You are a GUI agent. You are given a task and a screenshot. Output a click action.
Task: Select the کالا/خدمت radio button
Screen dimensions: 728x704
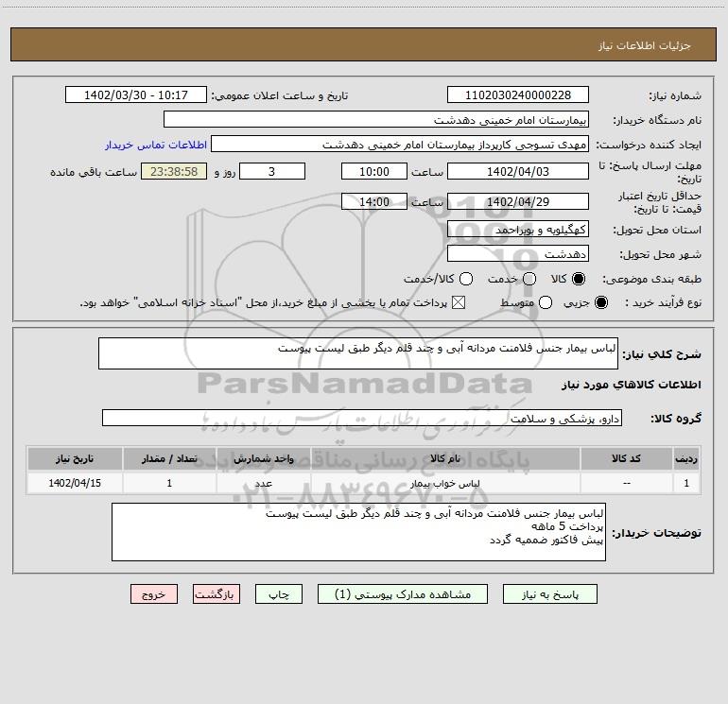pyautogui.click(x=466, y=279)
